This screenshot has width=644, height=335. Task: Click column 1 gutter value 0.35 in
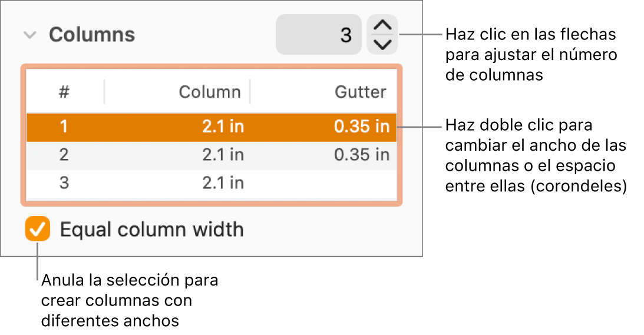point(361,127)
